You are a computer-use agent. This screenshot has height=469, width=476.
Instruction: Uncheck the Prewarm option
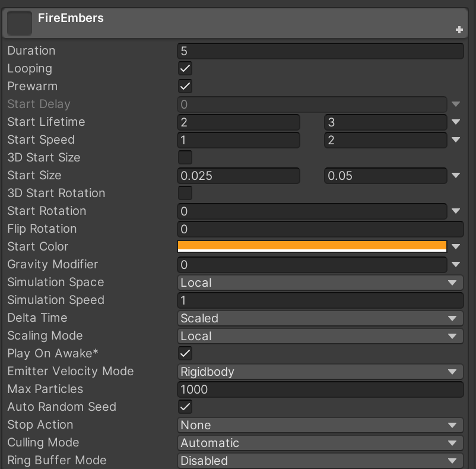pyautogui.click(x=185, y=87)
